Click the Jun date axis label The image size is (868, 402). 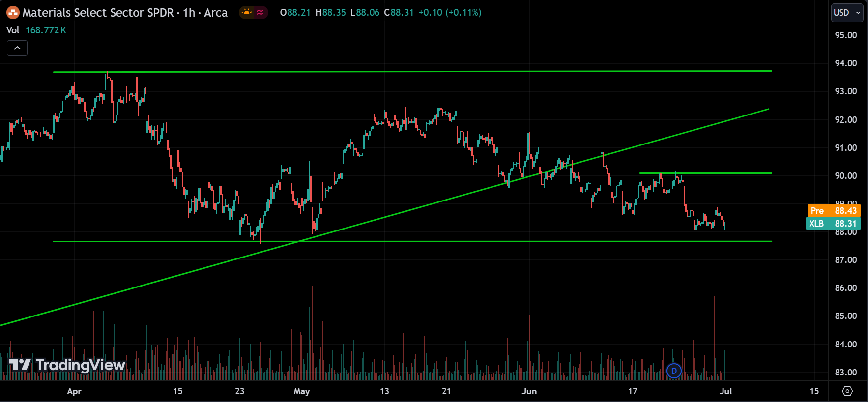click(x=529, y=391)
